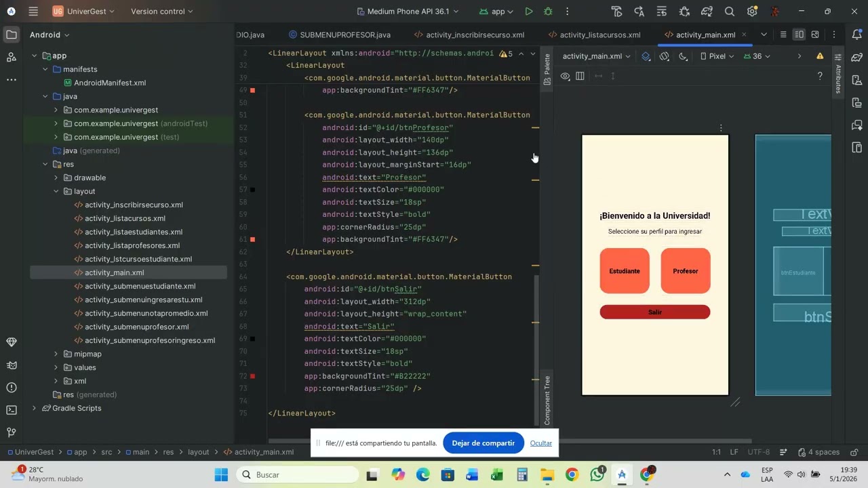Open the main hamburger menu
Viewport: 868px width, 488px height.
coord(33,12)
